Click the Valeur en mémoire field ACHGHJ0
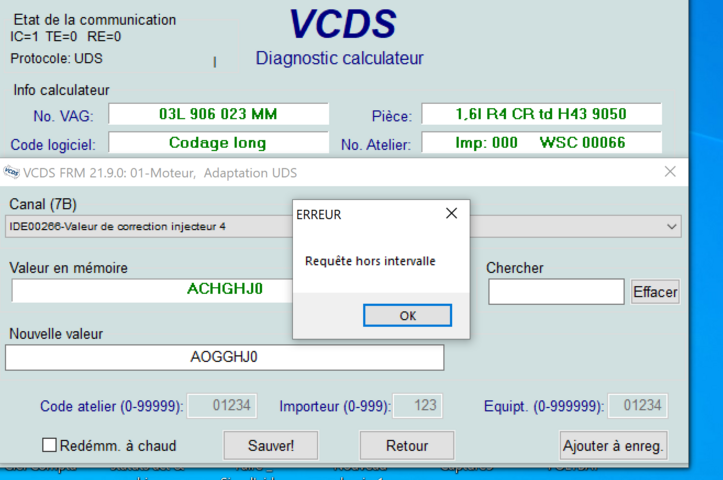This screenshot has width=723, height=480. click(152, 290)
